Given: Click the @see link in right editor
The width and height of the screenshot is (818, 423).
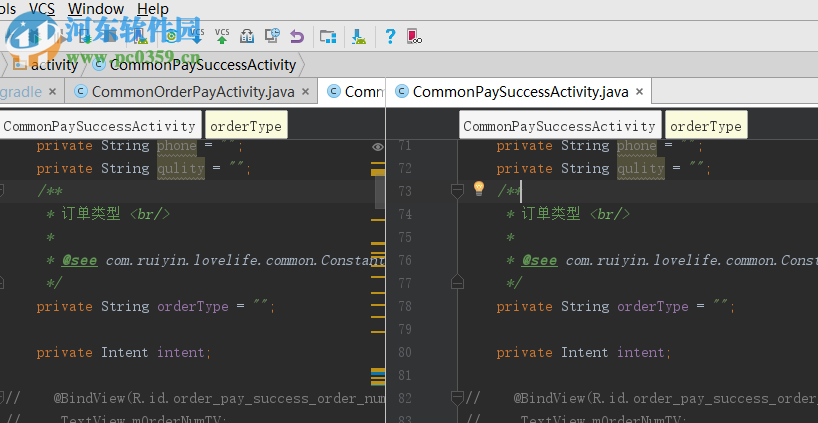Looking at the screenshot, I should click(x=539, y=260).
